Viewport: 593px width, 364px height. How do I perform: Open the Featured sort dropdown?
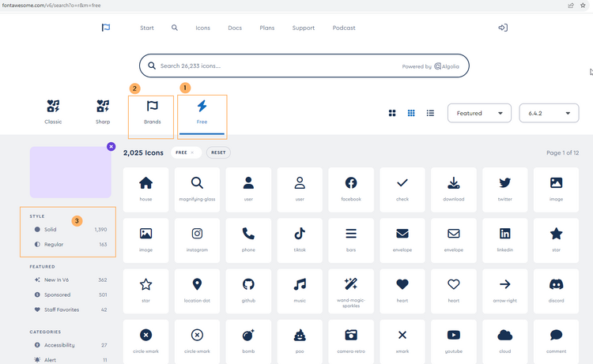pos(479,113)
